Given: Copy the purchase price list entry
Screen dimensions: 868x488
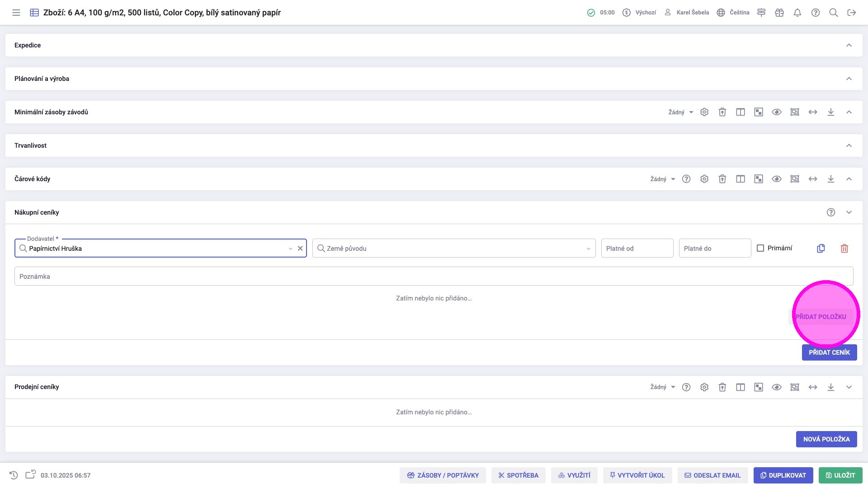Looking at the screenshot, I should (821, 249).
